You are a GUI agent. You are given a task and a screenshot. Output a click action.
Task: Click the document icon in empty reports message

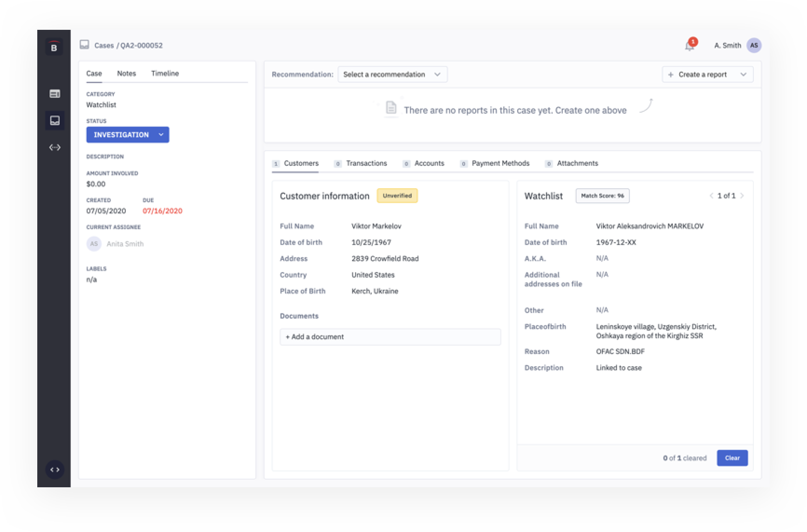click(391, 108)
